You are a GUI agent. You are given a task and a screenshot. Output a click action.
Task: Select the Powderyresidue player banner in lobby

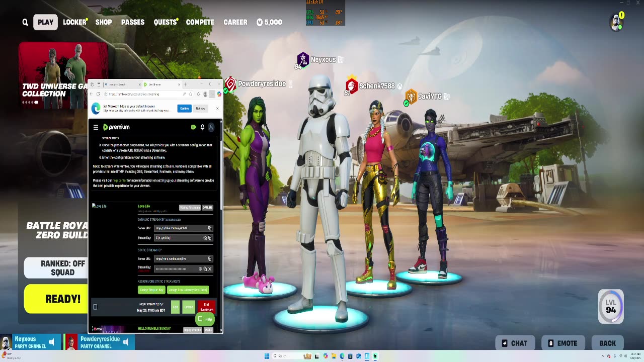pyautogui.click(x=262, y=84)
